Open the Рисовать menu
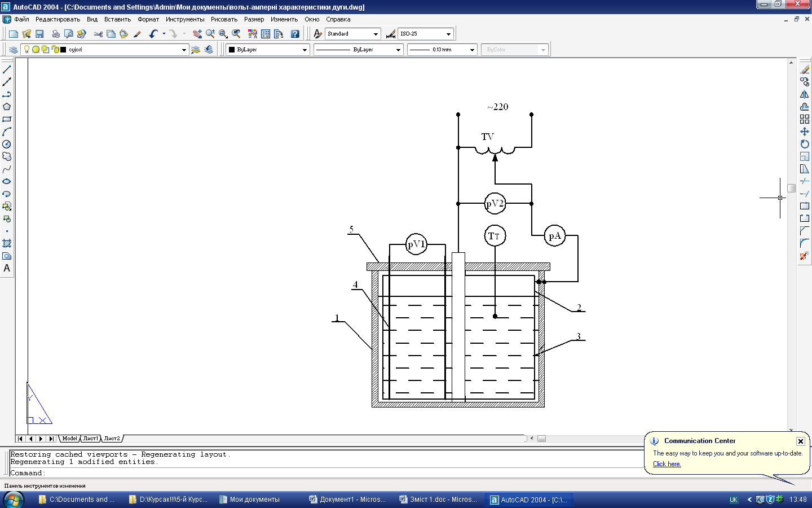The width and height of the screenshot is (812, 508). pos(224,19)
